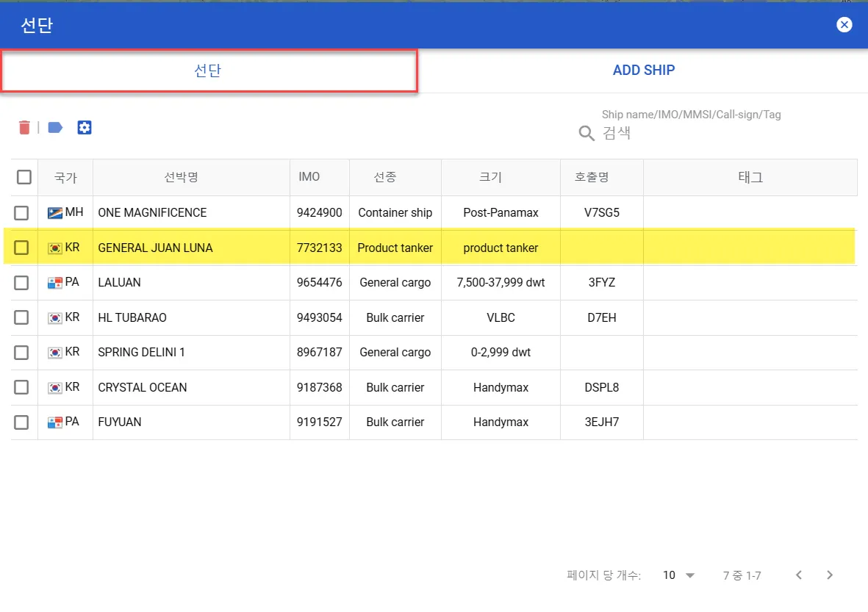Check the box for GENERAL JUAN LUNA
The height and width of the screenshot is (612, 868).
tap(22, 248)
